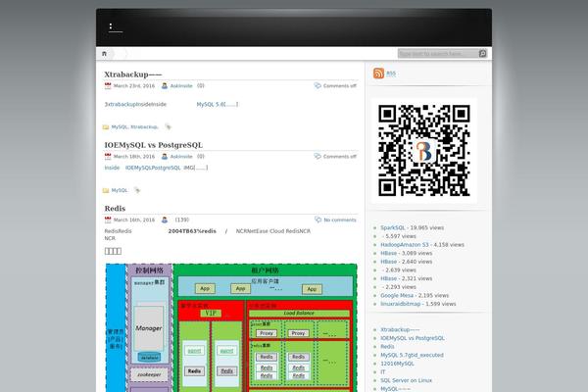The height and width of the screenshot is (392, 588).
Task: Open the 3xtrabackupInsideInside excerpt link
Action: click(135, 104)
